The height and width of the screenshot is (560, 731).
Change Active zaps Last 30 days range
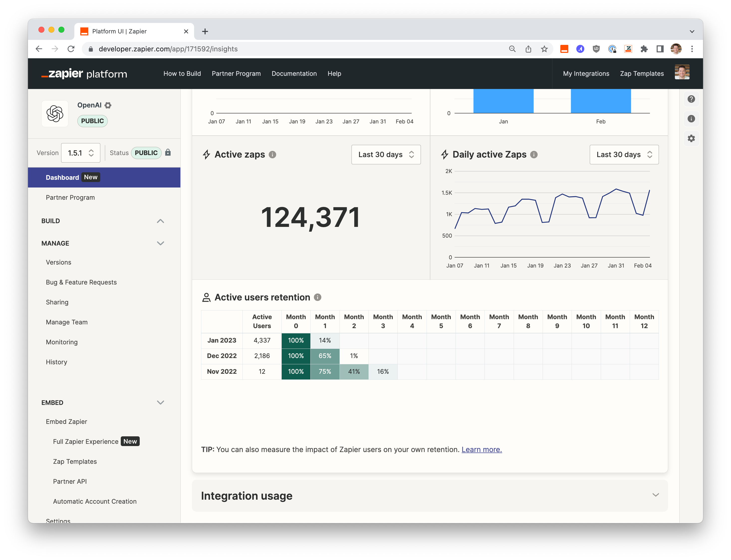click(386, 155)
